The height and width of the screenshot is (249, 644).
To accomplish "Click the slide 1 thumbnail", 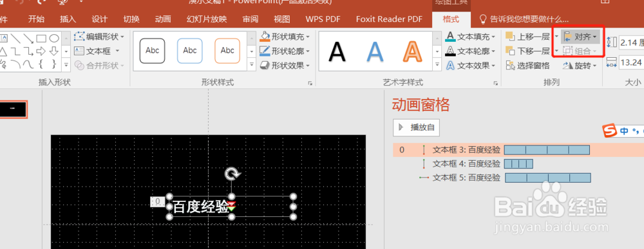I will [x=13, y=109].
